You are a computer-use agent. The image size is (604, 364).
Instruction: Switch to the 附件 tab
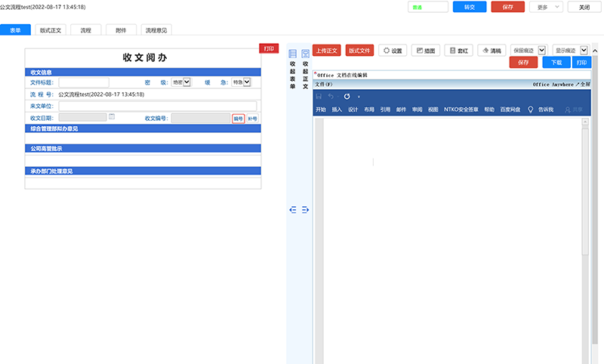point(121,30)
